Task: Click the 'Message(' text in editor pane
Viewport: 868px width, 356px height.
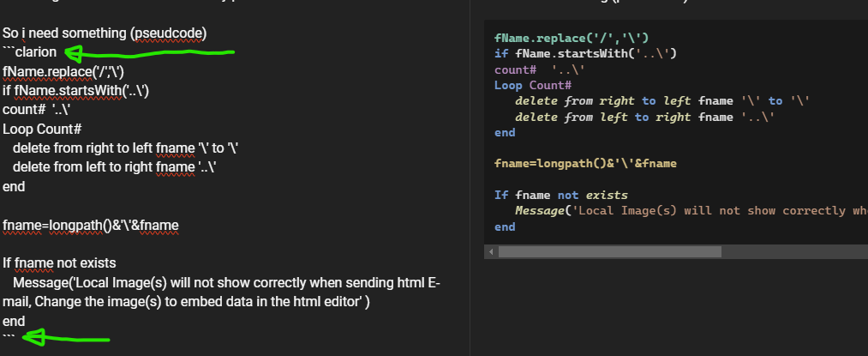Action: [43, 282]
